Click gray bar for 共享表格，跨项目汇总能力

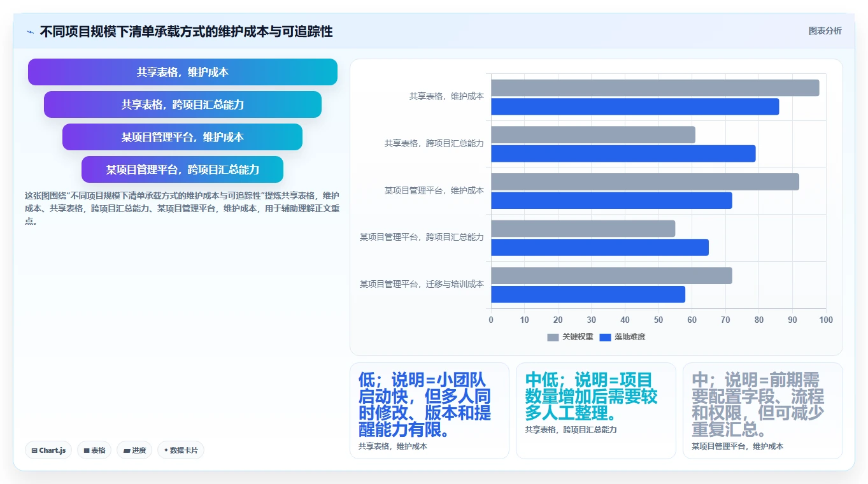[593, 134]
